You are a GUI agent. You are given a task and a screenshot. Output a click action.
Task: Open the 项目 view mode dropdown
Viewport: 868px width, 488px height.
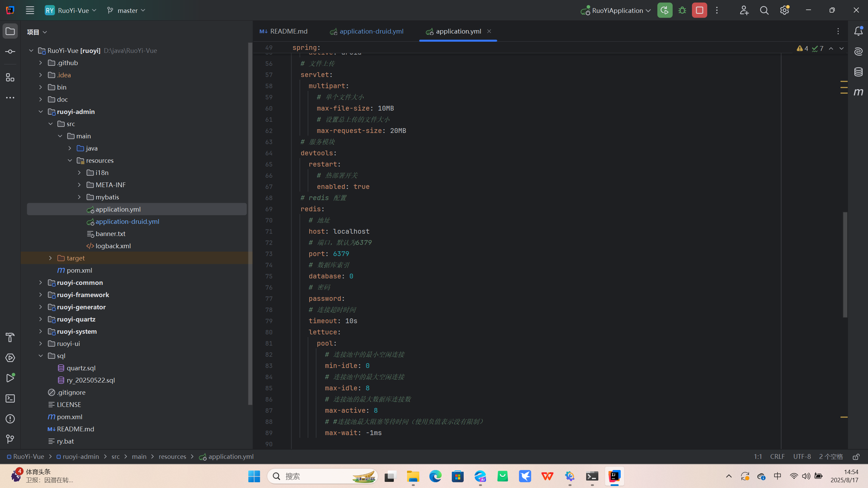(x=37, y=32)
